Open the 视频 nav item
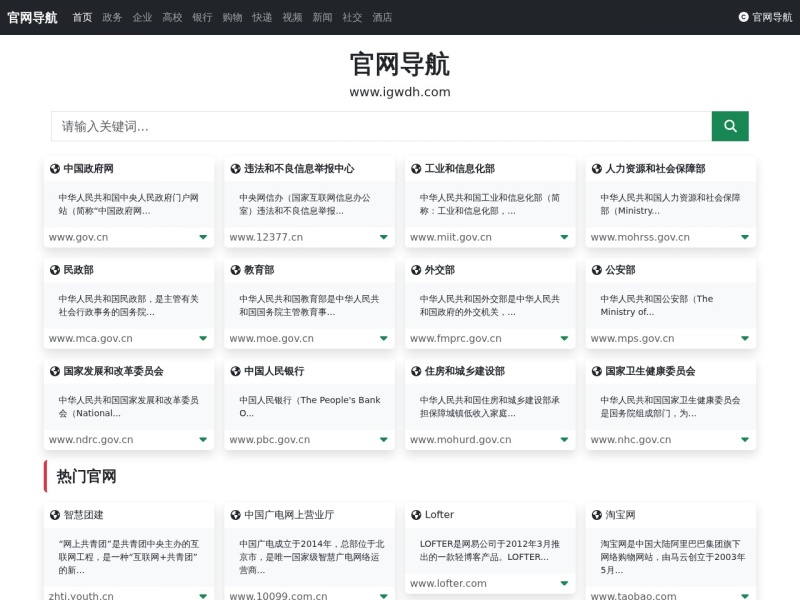This screenshot has height=600, width=800. [292, 17]
